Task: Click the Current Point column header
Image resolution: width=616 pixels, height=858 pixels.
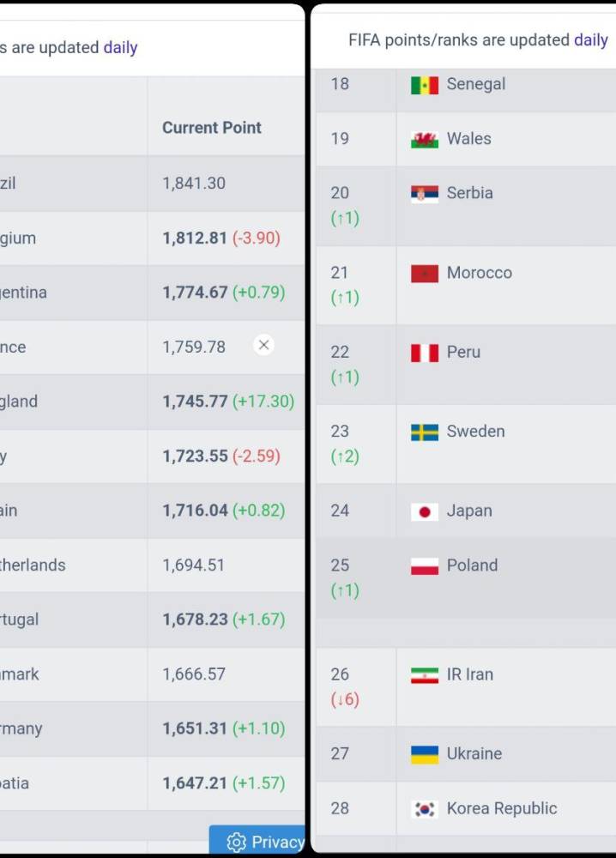Action: pos(212,128)
